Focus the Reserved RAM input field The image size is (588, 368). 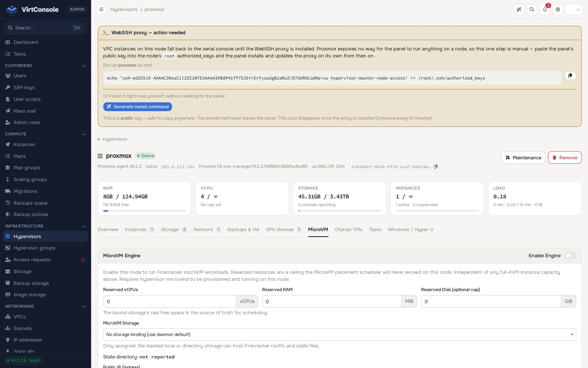pos(332,301)
